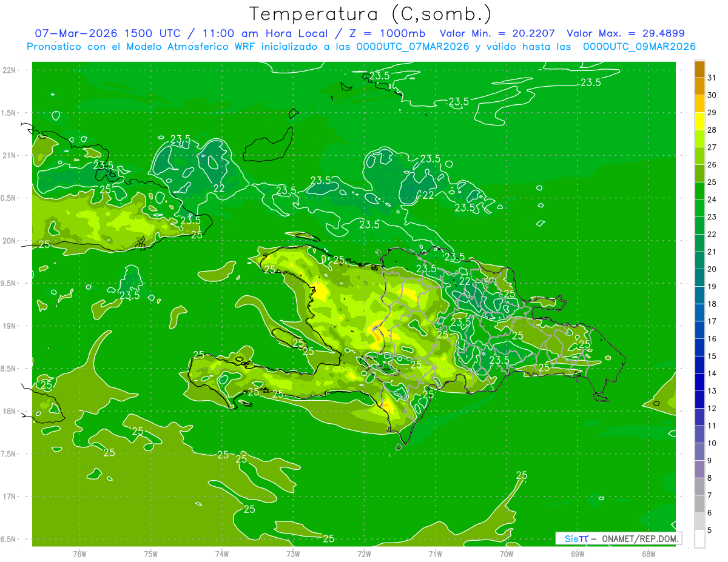
Task: Click the color scale label "31"
Action: [x=712, y=78]
